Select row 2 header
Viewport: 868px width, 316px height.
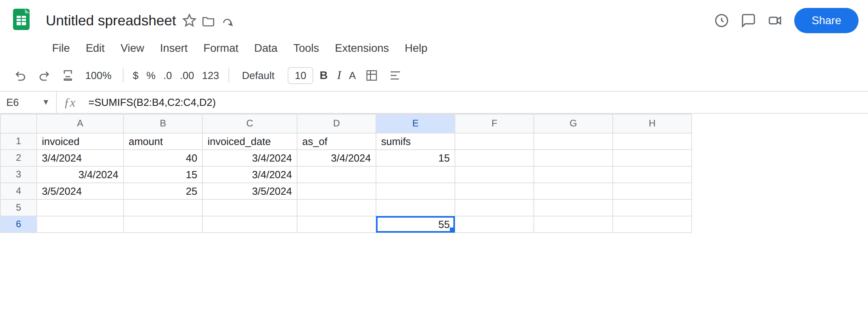19,158
